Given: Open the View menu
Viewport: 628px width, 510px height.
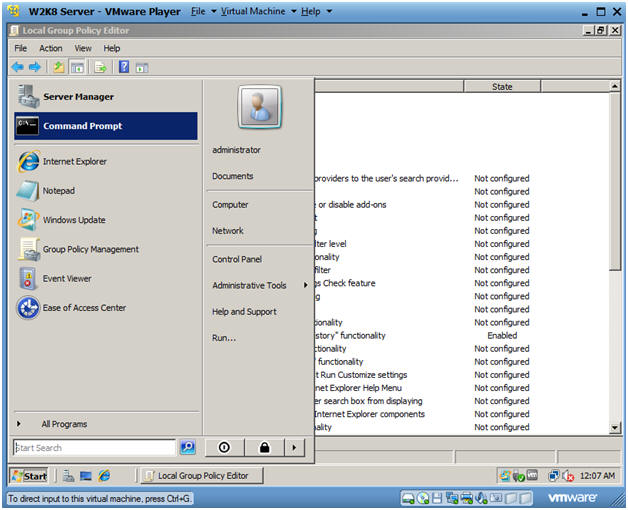Looking at the screenshot, I should (x=83, y=48).
